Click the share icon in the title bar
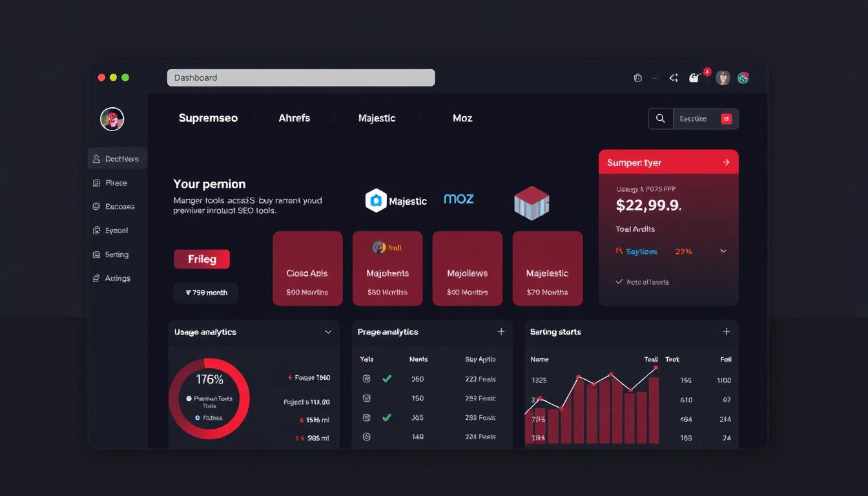Image resolution: width=868 pixels, height=496 pixels. coord(674,77)
